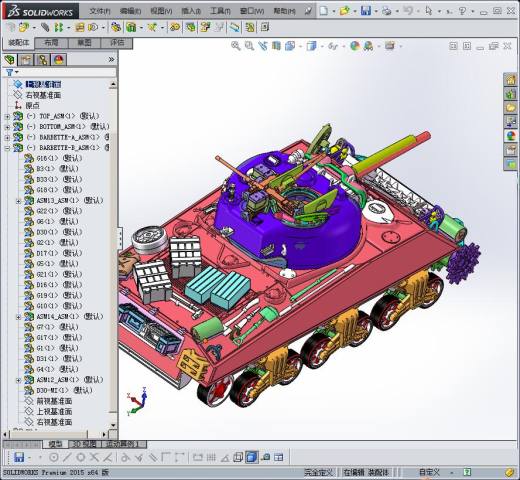Open the 自定义 units dropdown in status bar
The image size is (520, 480).
[435, 472]
